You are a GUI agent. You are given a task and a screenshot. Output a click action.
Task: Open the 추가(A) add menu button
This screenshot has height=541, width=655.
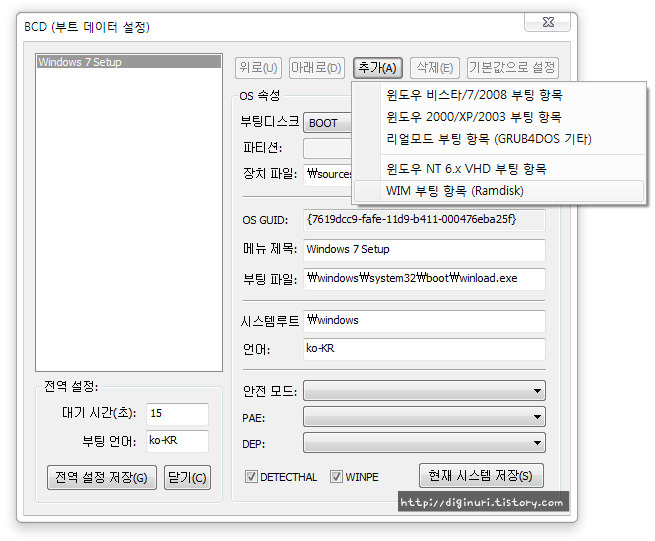(378, 68)
